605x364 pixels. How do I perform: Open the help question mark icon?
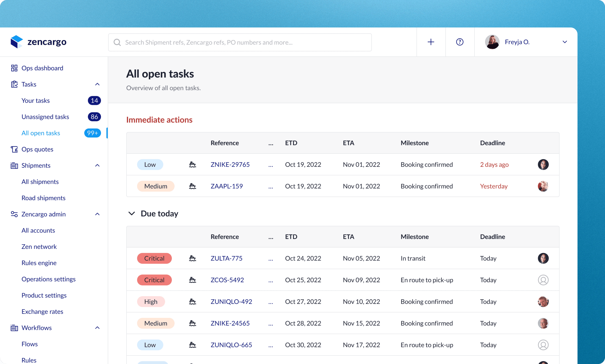point(460,42)
